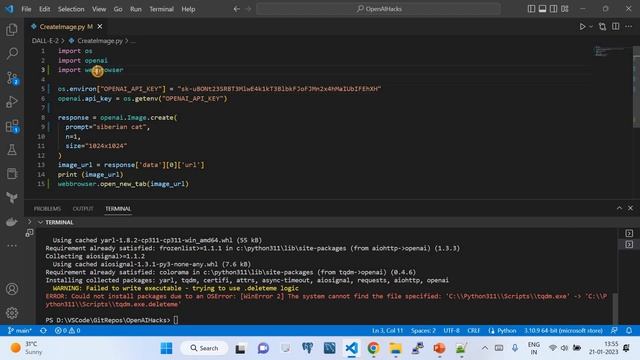This screenshot has width=640, height=360.
Task: Open the Windows Start menu
Action: click(166, 348)
